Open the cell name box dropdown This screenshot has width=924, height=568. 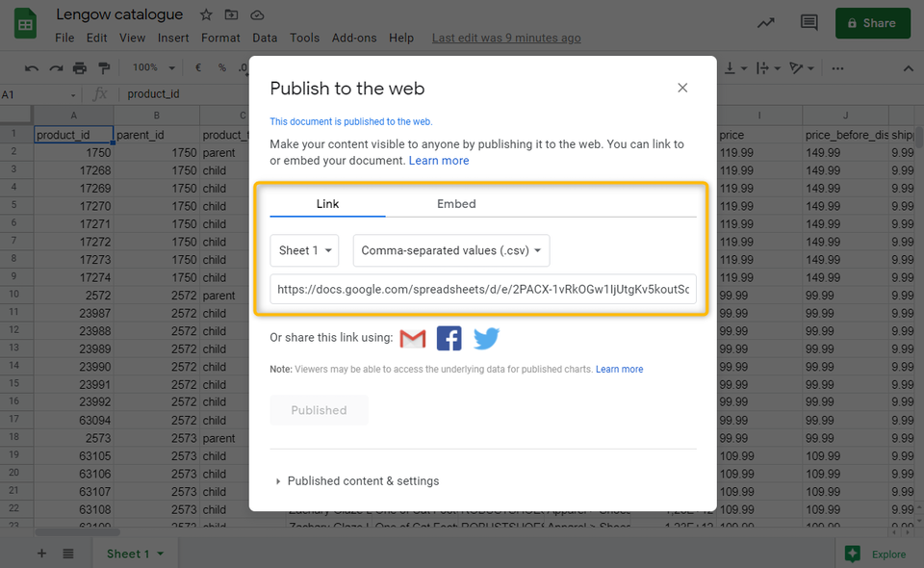click(x=73, y=95)
